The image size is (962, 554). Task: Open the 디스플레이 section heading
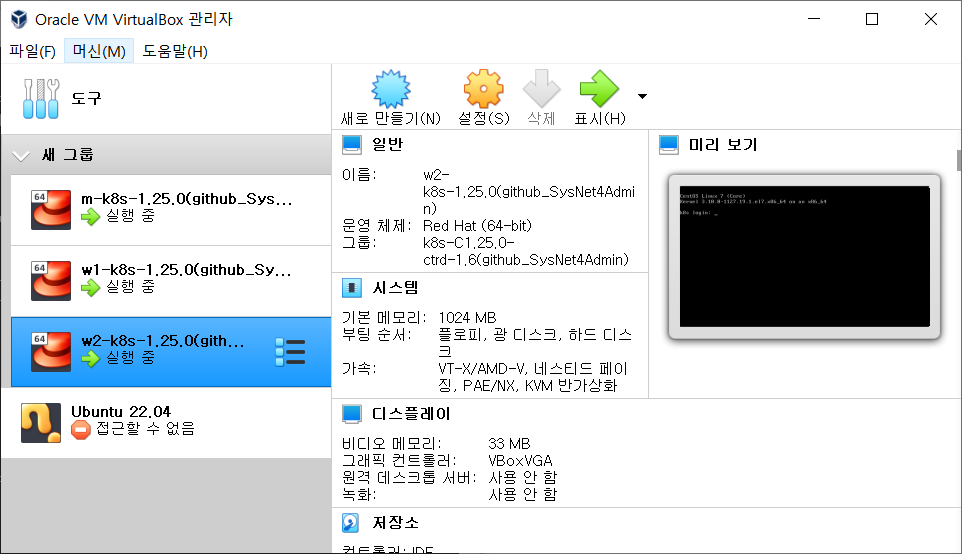tap(411, 414)
